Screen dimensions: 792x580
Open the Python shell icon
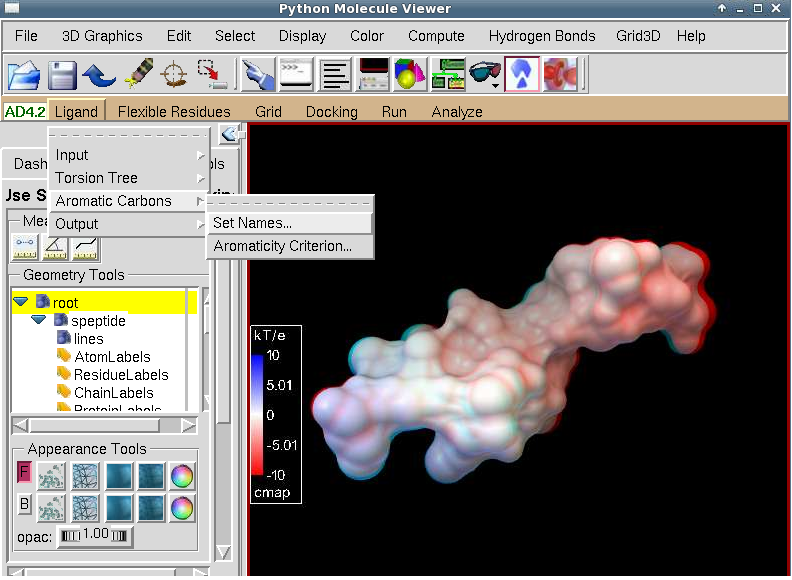click(296, 74)
